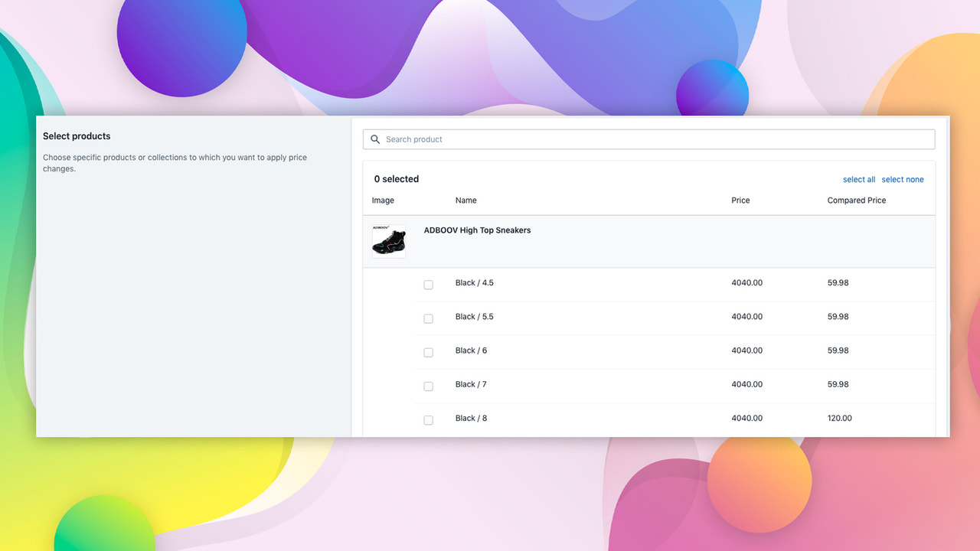The image size is (980, 551).
Task: Click the 0 selected counter text
Action: point(397,179)
